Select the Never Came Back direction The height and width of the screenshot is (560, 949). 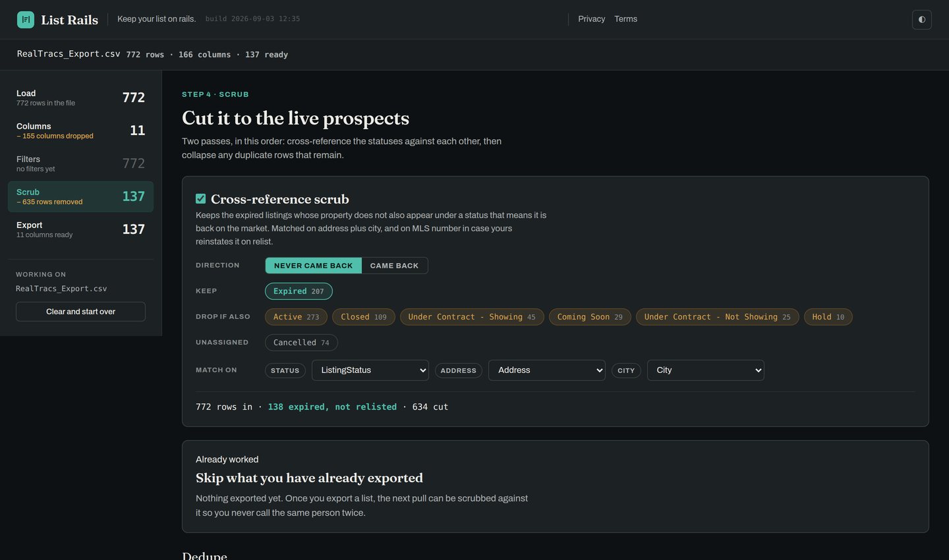point(314,266)
